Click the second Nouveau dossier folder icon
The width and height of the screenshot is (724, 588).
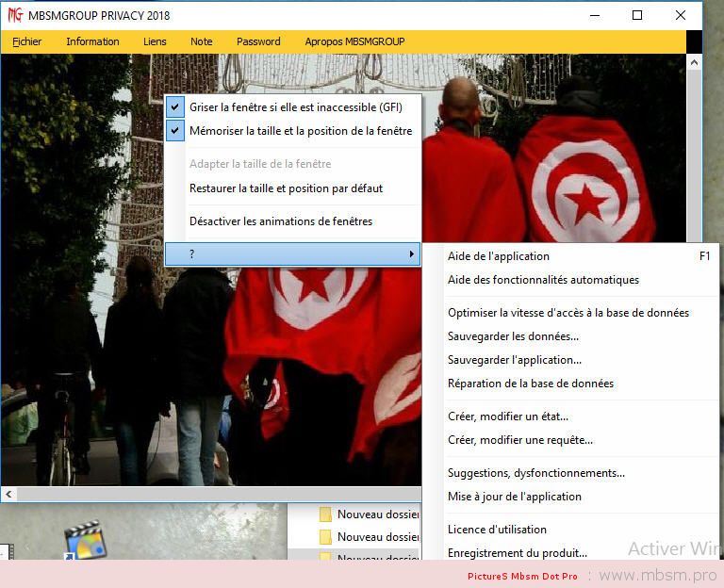click(325, 537)
